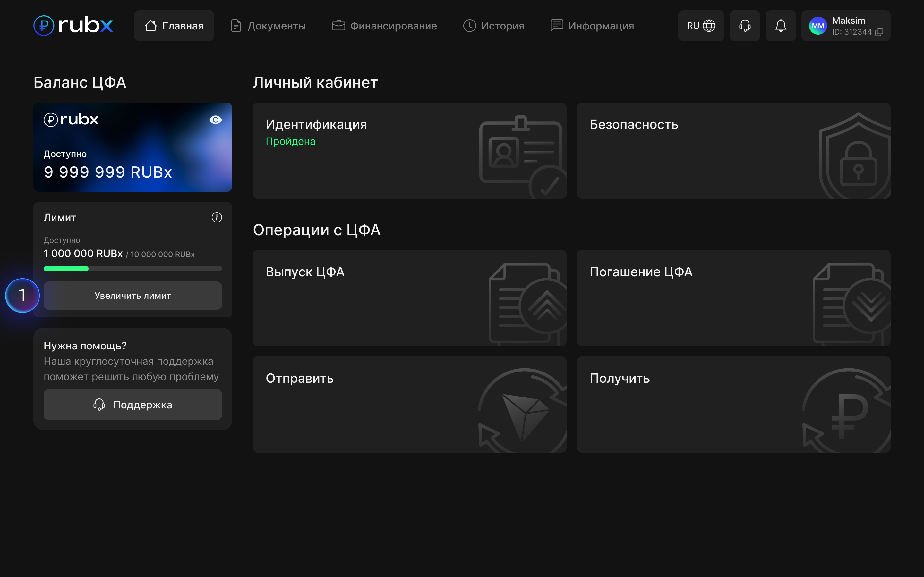The width and height of the screenshot is (924, 577).
Task: Click the Поддержка button
Action: pos(133,405)
